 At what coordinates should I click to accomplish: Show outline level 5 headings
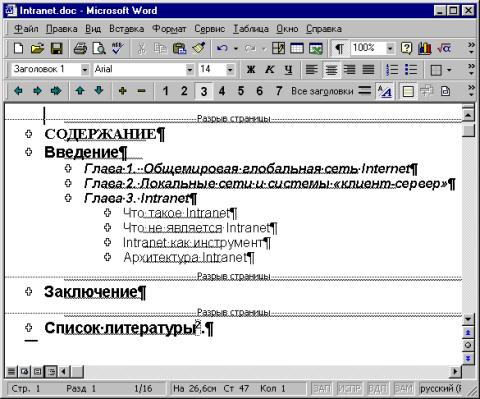tap(241, 90)
